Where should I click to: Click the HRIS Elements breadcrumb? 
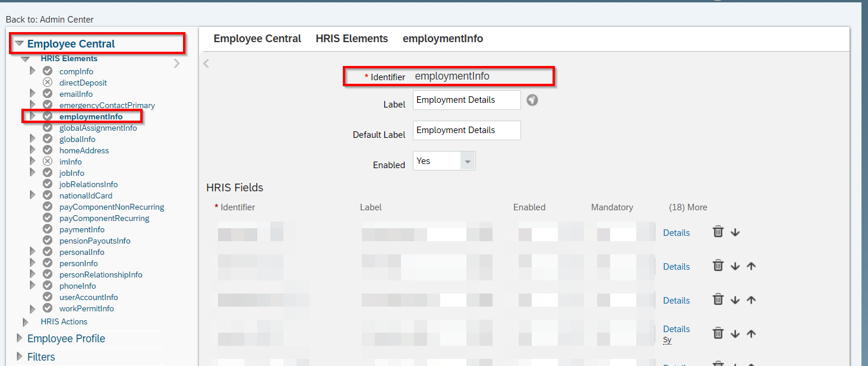(x=352, y=39)
